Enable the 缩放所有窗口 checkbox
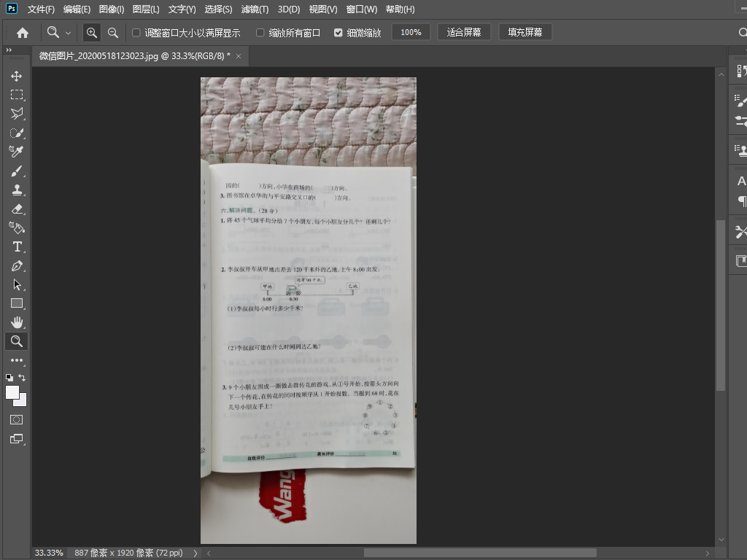 coord(260,31)
